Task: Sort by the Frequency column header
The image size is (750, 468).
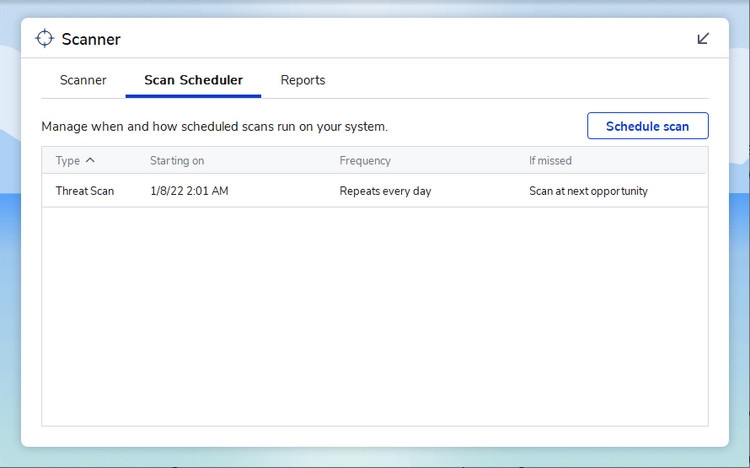Action: 365,160
